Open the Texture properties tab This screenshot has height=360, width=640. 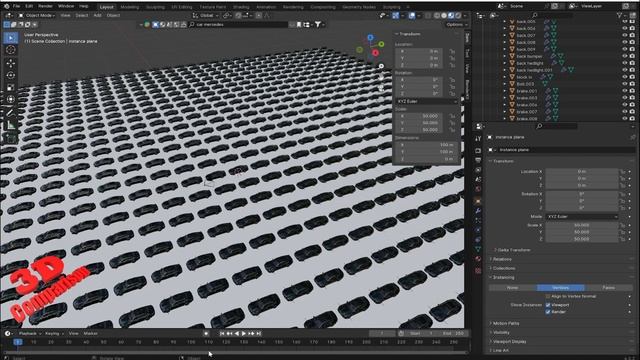(478, 270)
